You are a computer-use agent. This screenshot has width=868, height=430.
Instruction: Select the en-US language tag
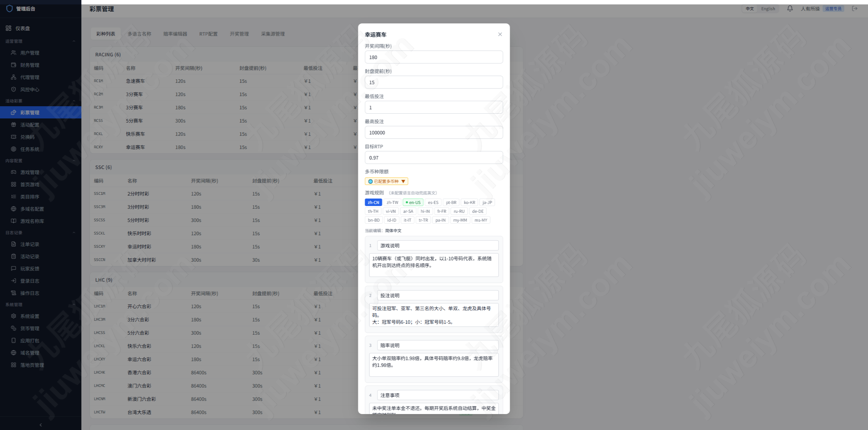[x=413, y=203]
